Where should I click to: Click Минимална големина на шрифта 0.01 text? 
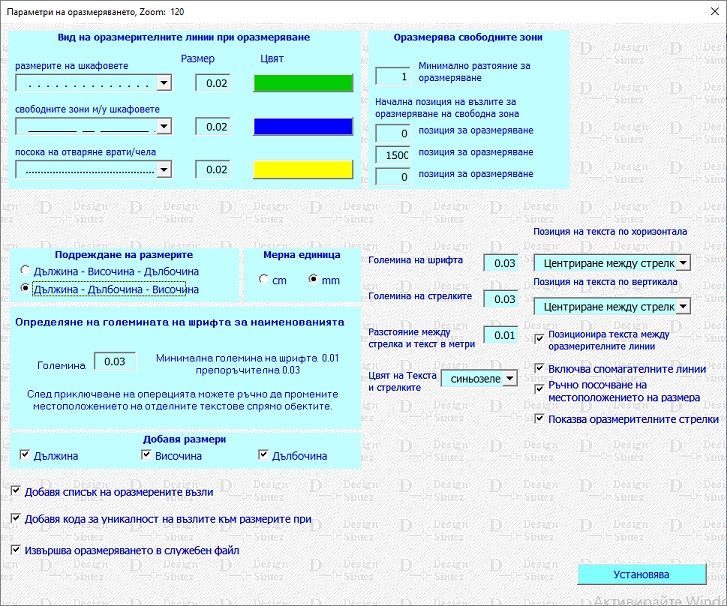pyautogui.click(x=248, y=358)
